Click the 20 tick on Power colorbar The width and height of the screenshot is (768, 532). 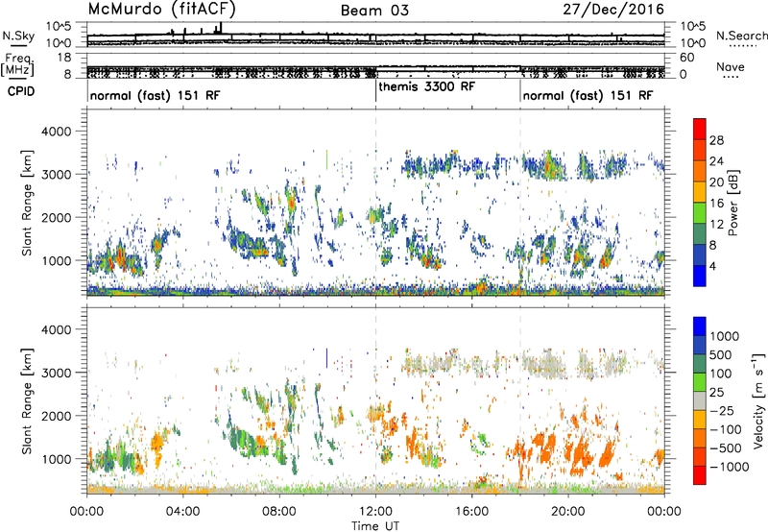click(716, 182)
